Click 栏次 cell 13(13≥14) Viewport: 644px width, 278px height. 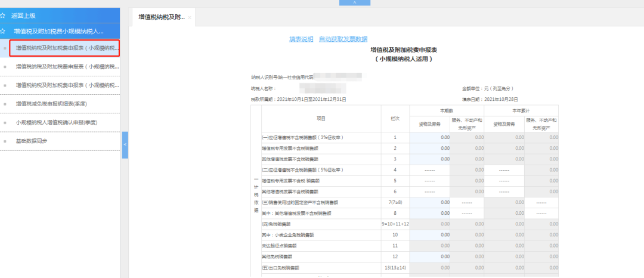[395, 268]
